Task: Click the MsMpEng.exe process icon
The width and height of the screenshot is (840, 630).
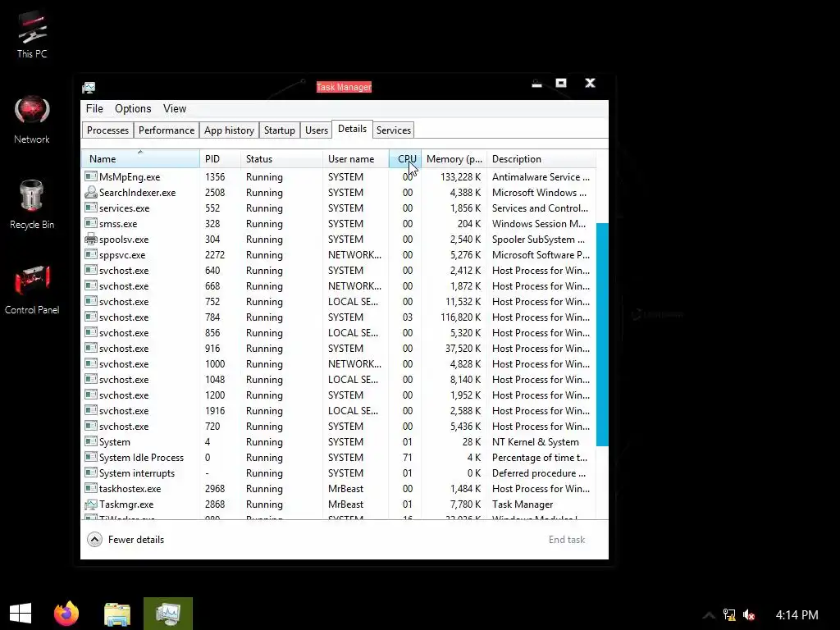Action: point(91,176)
